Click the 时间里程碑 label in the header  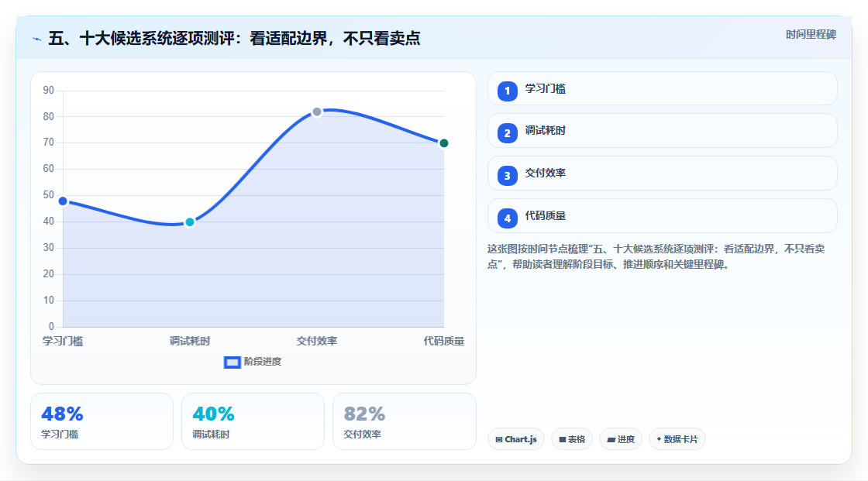[811, 34]
